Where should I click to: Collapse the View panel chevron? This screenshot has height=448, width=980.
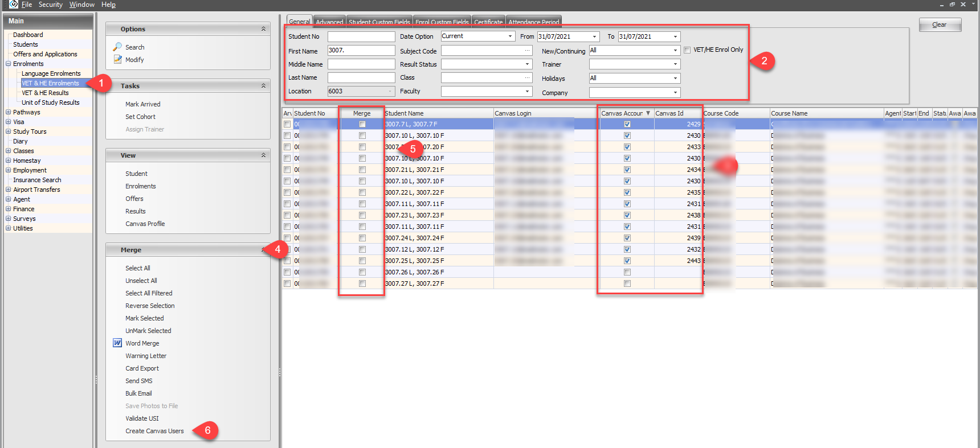pyautogui.click(x=263, y=155)
